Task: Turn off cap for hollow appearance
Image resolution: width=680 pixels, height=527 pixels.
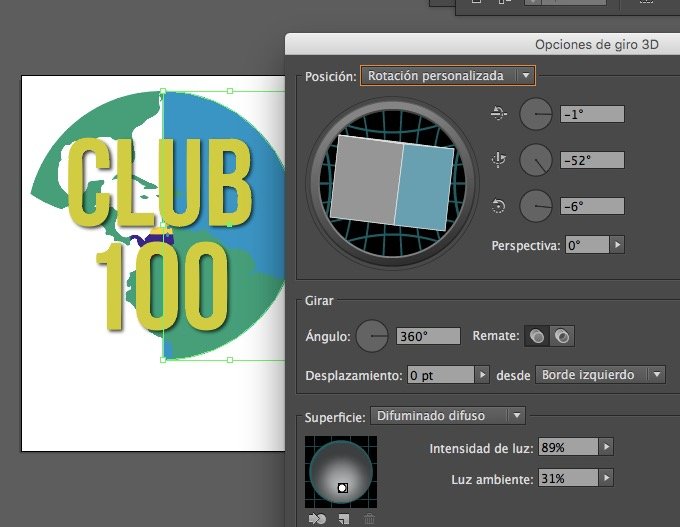Action: pos(562,337)
